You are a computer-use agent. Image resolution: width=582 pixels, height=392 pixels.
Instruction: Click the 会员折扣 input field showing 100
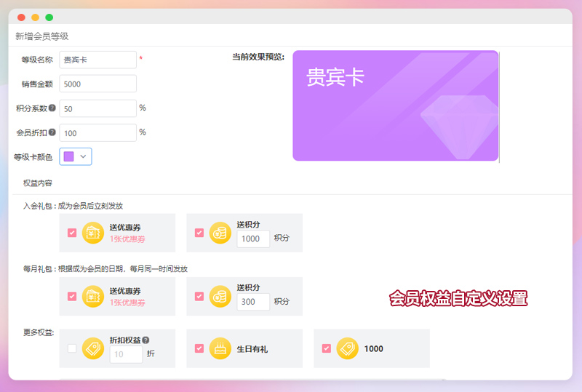[98, 132]
